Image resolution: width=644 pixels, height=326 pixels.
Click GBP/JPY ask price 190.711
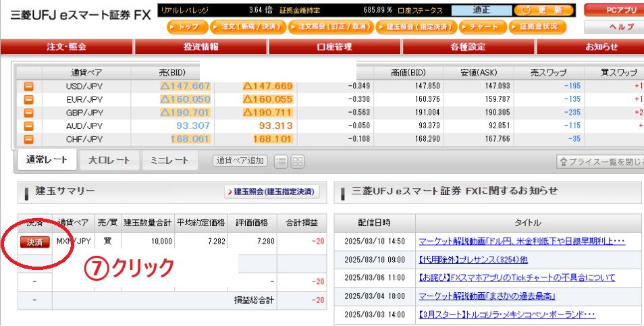click(x=268, y=113)
